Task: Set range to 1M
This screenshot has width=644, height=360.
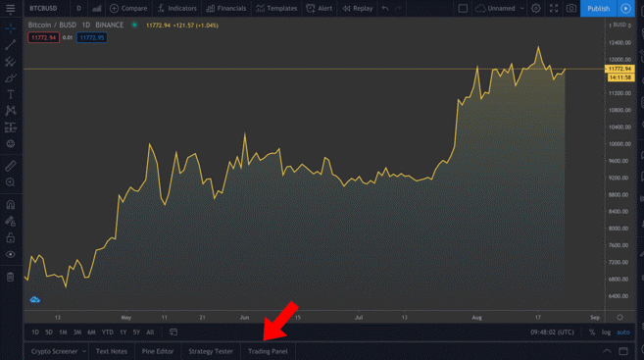Action: (63, 333)
